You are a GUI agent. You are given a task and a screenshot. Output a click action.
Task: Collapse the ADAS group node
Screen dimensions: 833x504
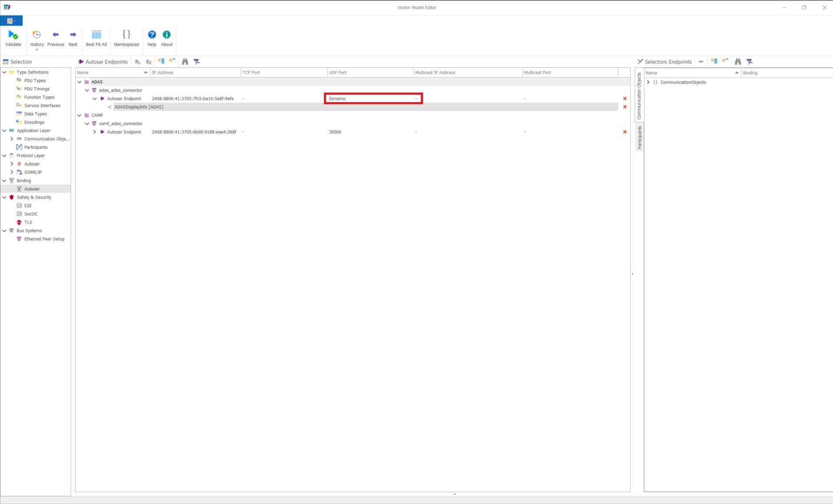pyautogui.click(x=80, y=82)
